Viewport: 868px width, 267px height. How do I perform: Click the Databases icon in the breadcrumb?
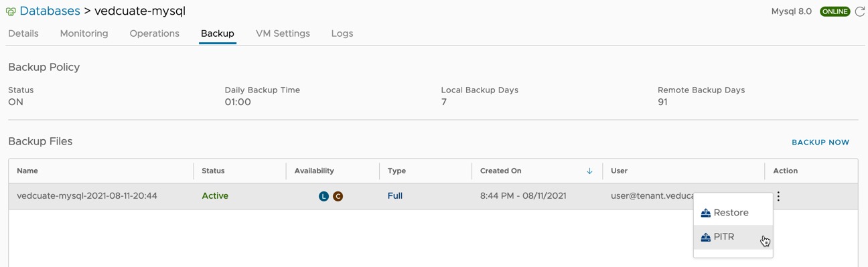(11, 12)
